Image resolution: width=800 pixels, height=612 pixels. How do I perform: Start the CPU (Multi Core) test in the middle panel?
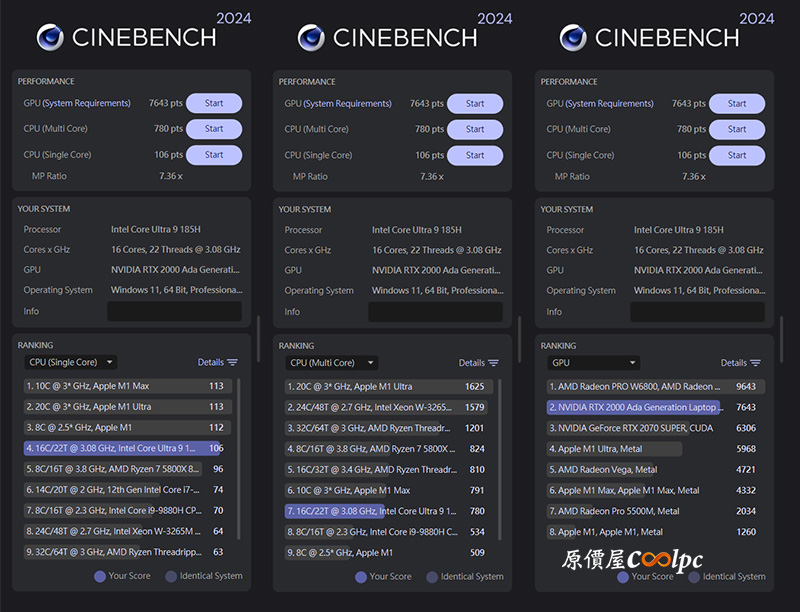pos(475,129)
